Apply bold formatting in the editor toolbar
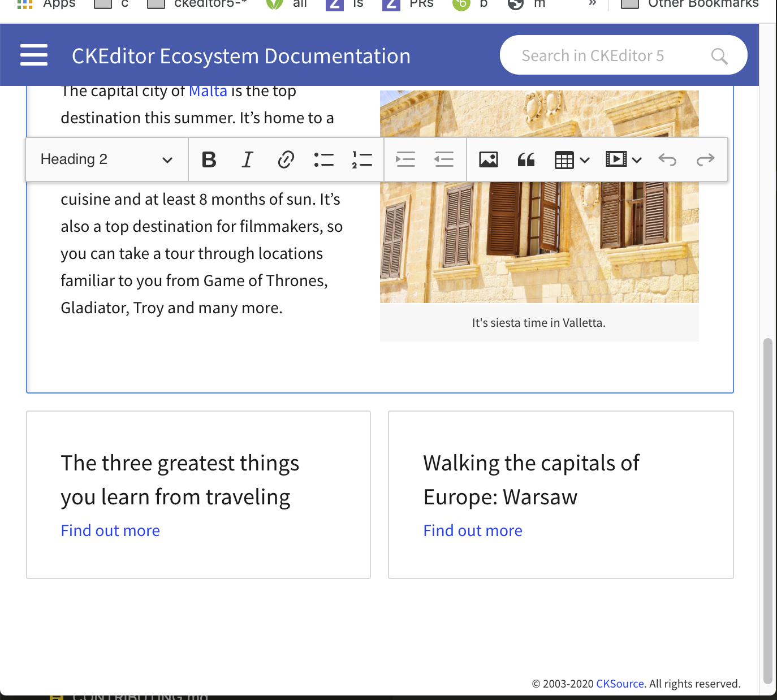Viewport: 777px width, 700px height. point(209,159)
